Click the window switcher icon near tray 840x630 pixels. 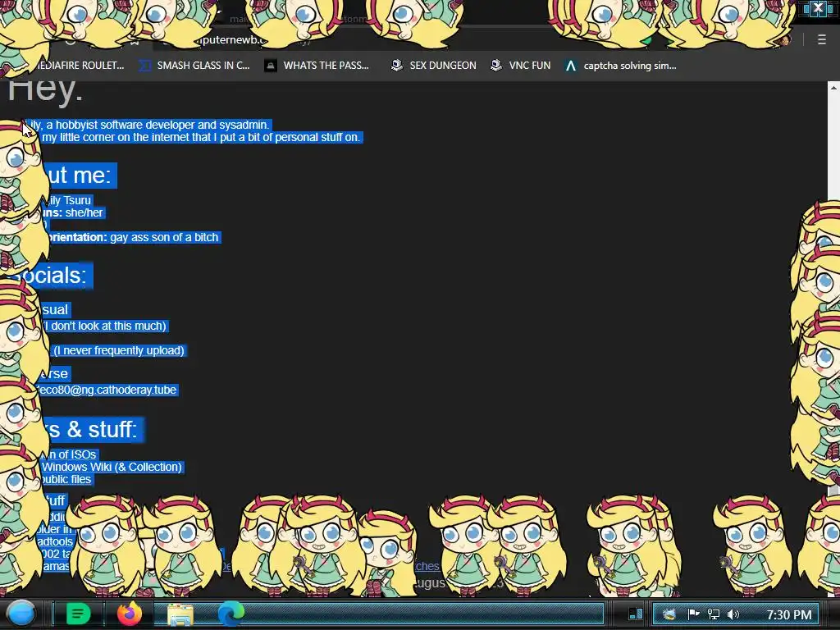[x=636, y=614]
